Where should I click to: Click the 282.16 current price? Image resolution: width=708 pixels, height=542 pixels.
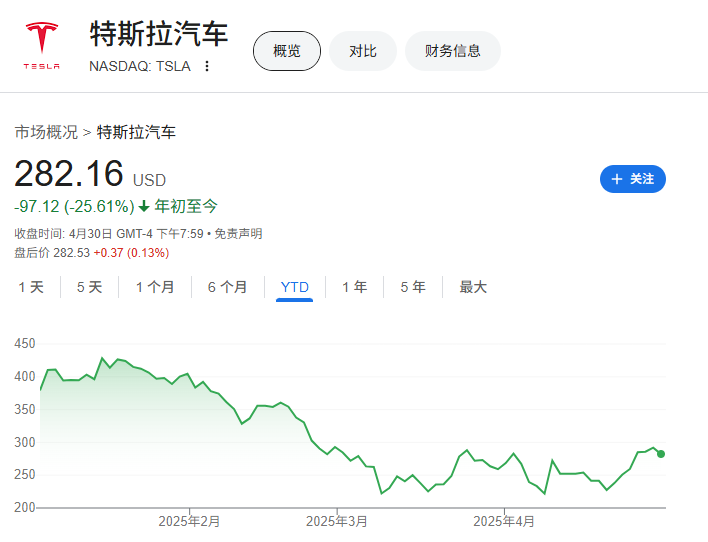tap(69, 173)
